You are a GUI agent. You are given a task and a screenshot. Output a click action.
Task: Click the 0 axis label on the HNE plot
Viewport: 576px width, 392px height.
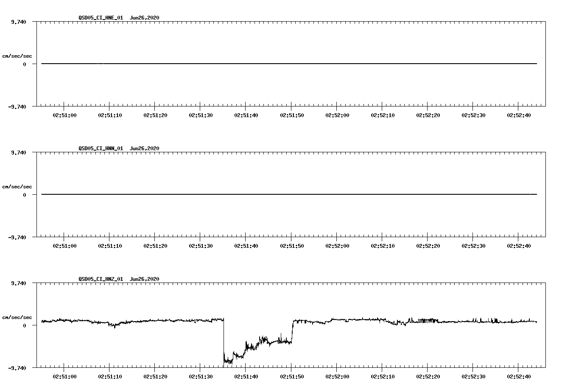(x=25, y=64)
